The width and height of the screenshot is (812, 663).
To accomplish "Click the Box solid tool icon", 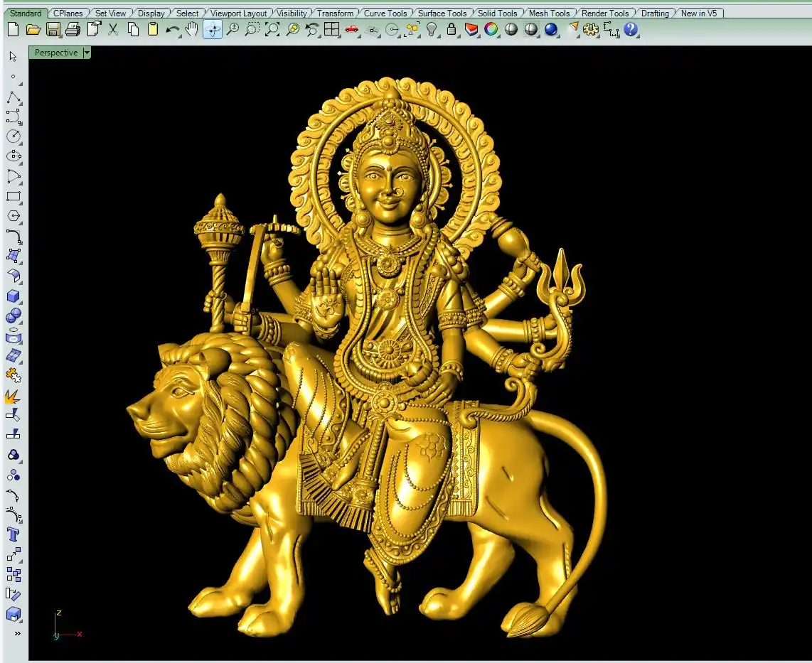I will tap(14, 296).
